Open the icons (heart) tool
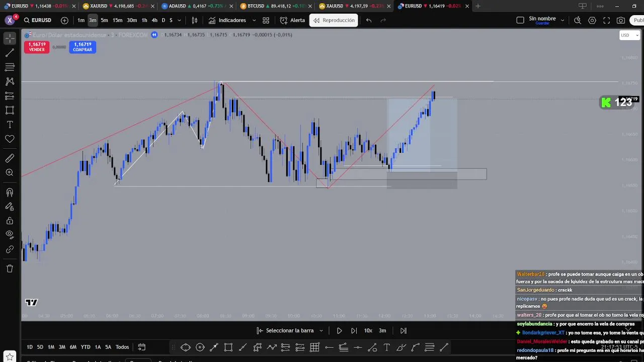 pyautogui.click(x=10, y=139)
